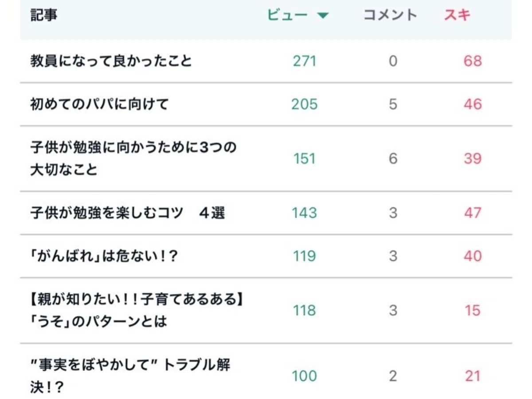
Task: Click view count 271
Action: [305, 61]
